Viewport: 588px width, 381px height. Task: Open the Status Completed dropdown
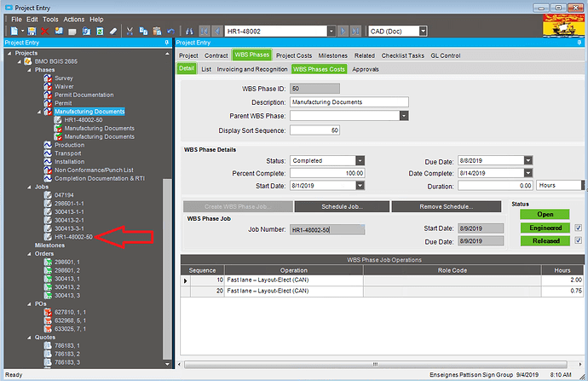(360, 160)
